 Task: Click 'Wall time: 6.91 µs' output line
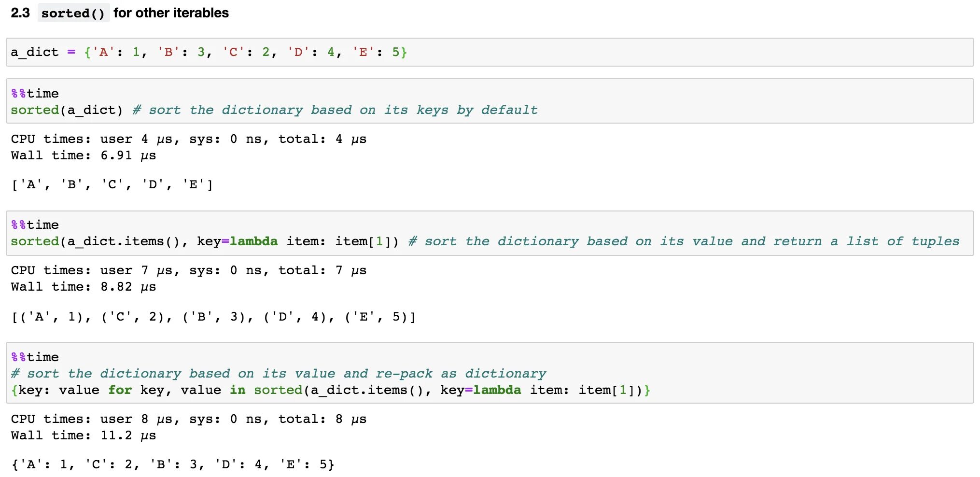(x=84, y=155)
